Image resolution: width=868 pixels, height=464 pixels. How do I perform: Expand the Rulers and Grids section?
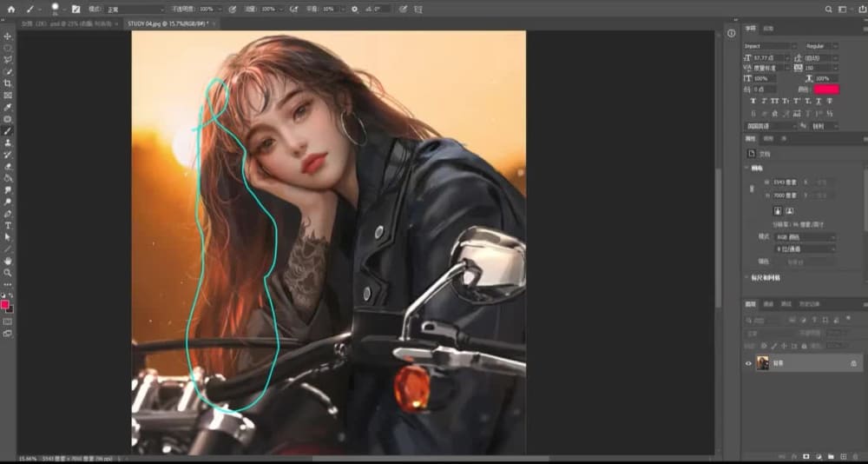click(x=746, y=278)
